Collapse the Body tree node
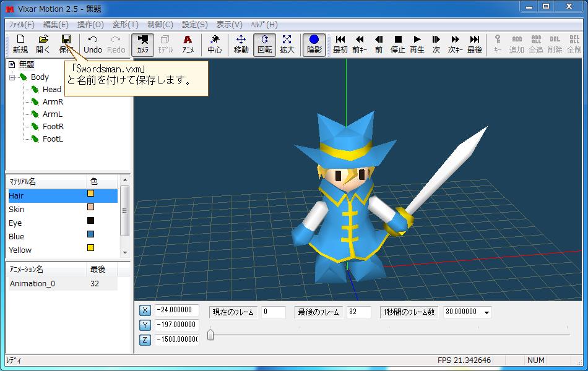Screen dimensions: 588x371 (x=12, y=77)
